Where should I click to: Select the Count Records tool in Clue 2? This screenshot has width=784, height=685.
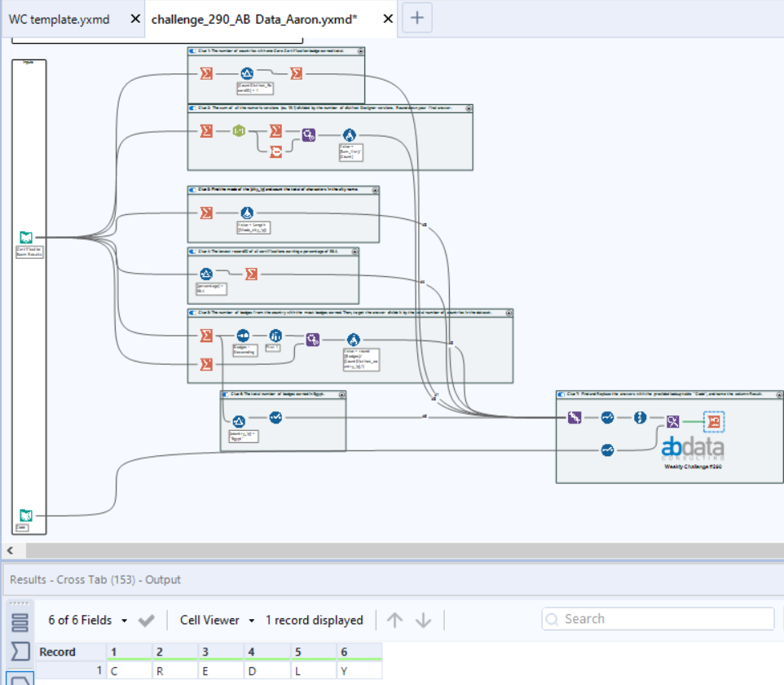point(276,151)
